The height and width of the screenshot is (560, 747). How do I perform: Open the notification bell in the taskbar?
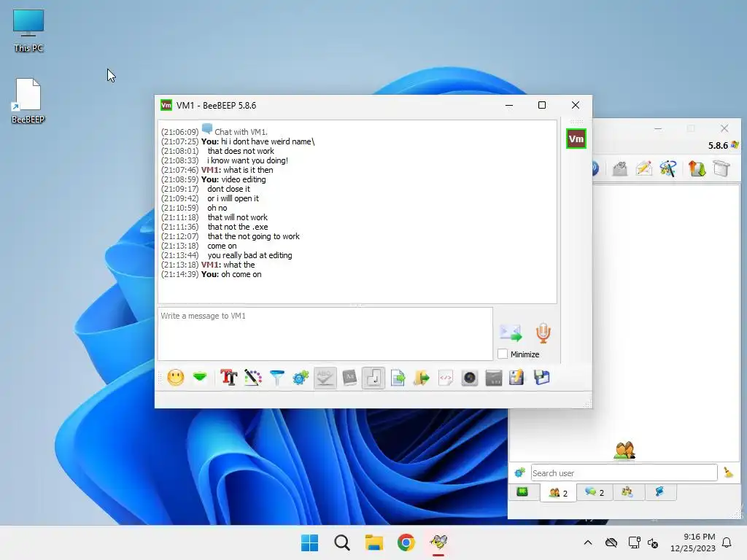point(727,542)
